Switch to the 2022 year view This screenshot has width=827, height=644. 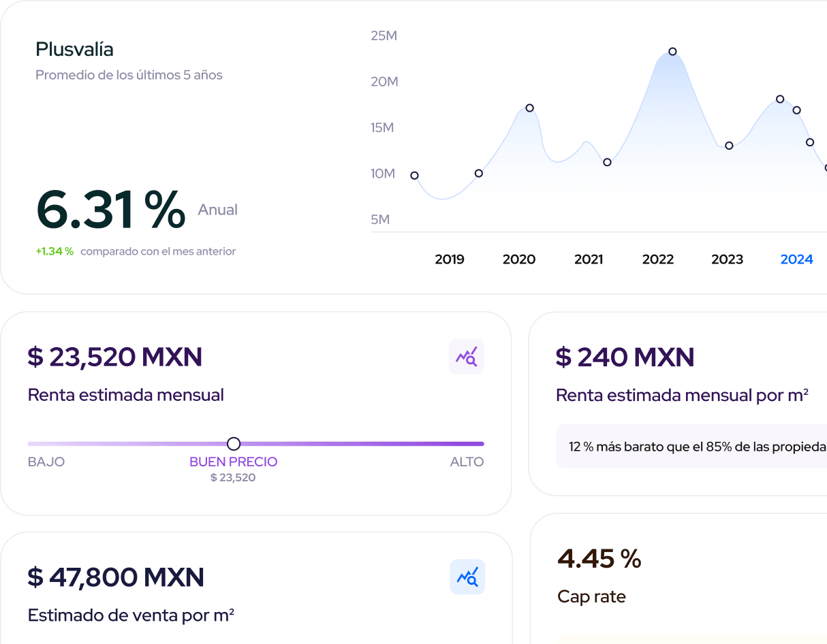point(658,259)
